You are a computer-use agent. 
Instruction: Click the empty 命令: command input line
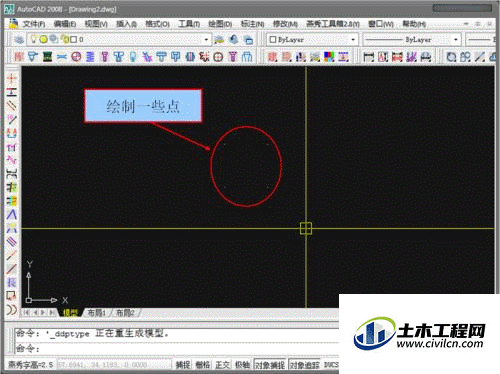click(x=177, y=349)
